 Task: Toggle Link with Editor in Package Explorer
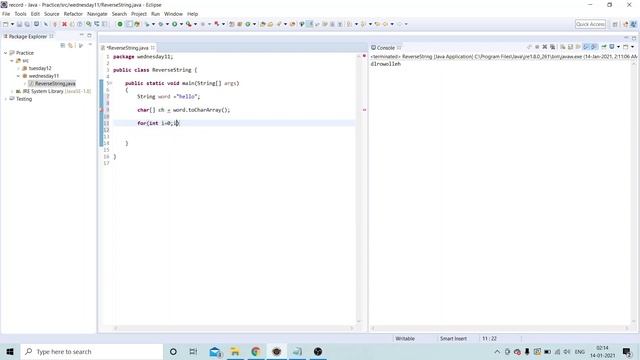[71, 45]
